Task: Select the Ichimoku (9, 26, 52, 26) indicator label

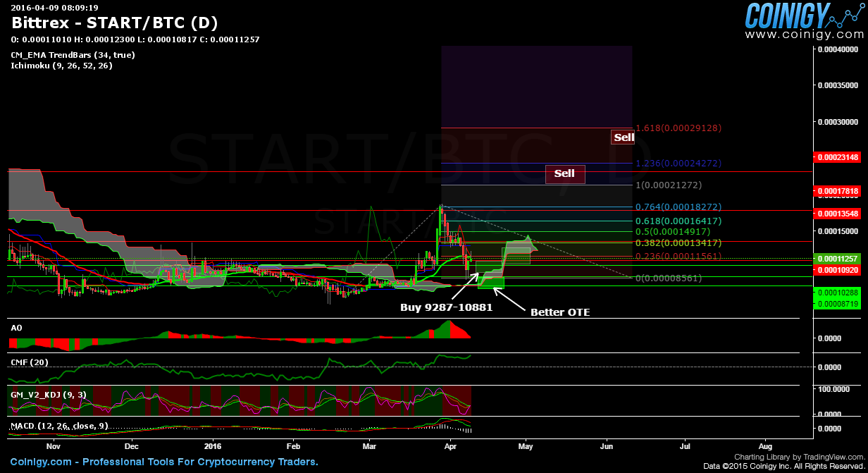Action: click(x=61, y=66)
